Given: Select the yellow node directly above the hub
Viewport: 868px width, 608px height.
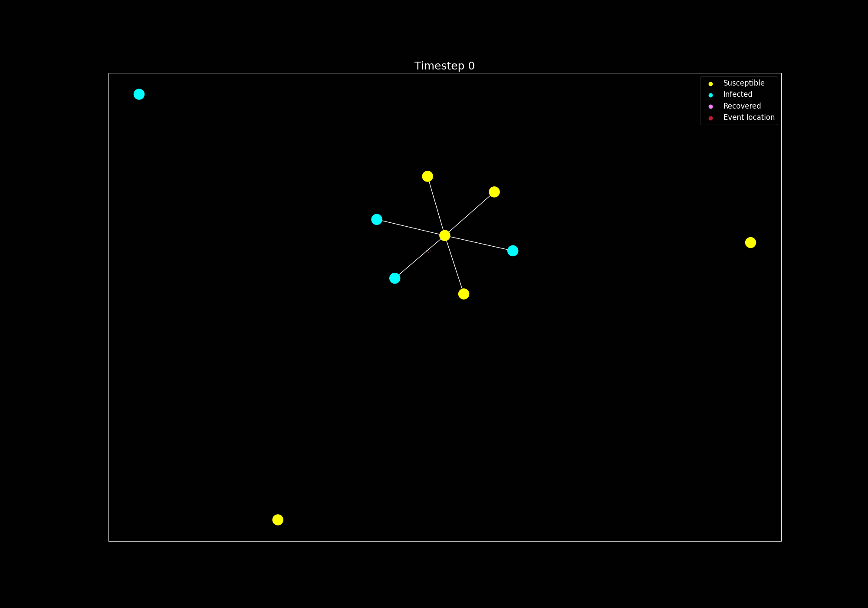Looking at the screenshot, I should click(x=427, y=176).
